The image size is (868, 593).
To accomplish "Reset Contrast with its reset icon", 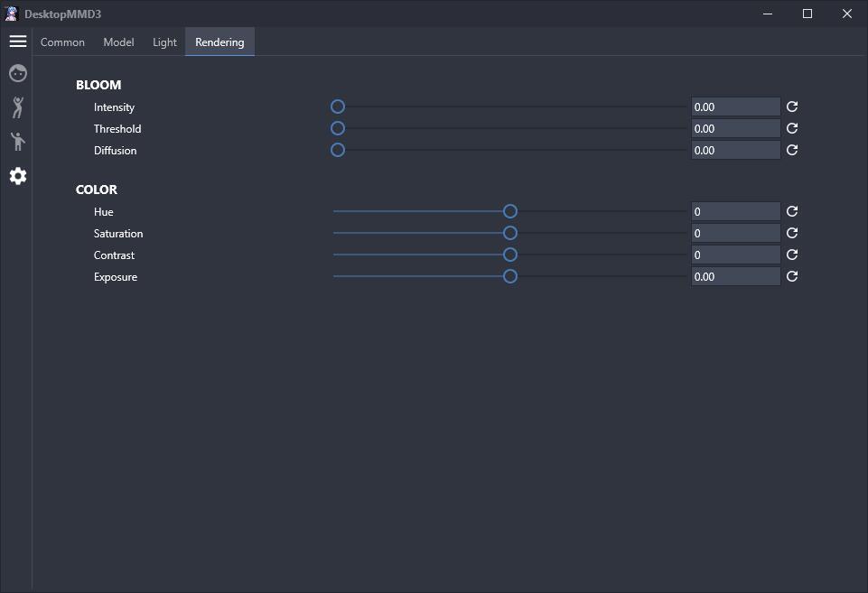I will click(791, 255).
